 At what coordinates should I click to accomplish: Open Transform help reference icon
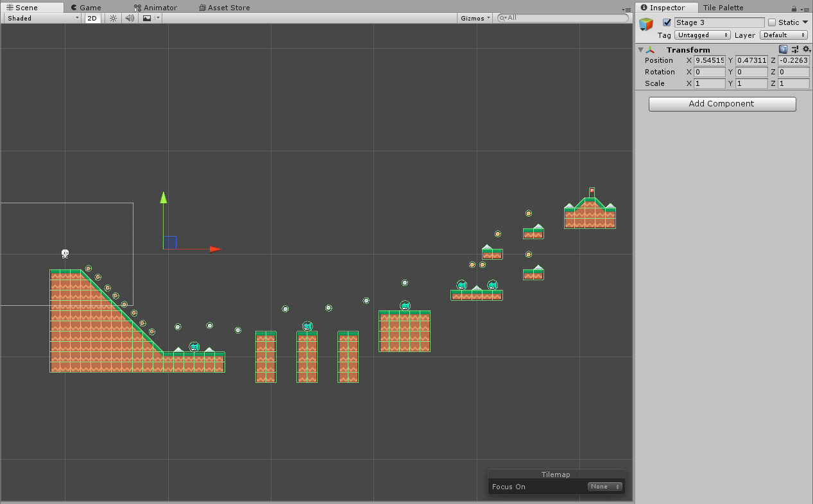(783, 49)
